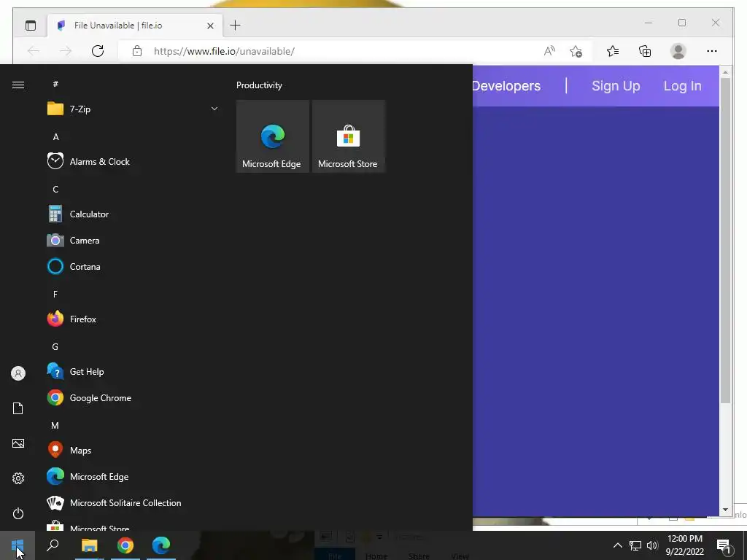Launch Firefox from Start menu
The image size is (747, 560).
click(133, 319)
